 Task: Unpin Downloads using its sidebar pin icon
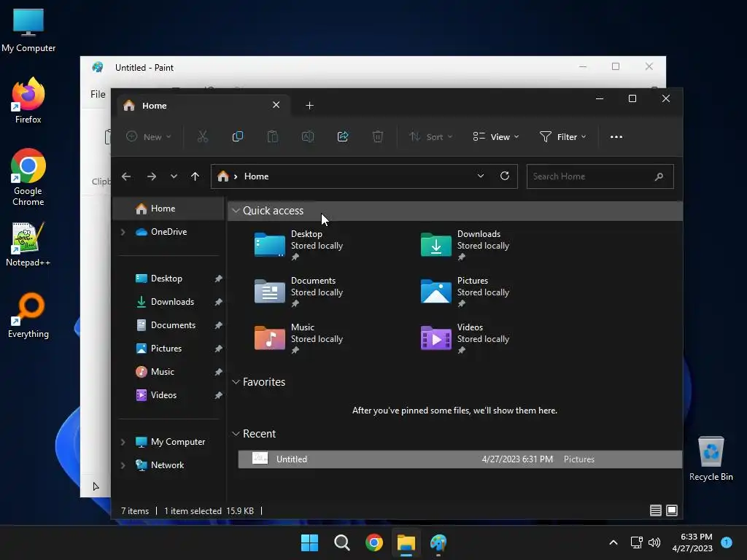click(x=218, y=302)
